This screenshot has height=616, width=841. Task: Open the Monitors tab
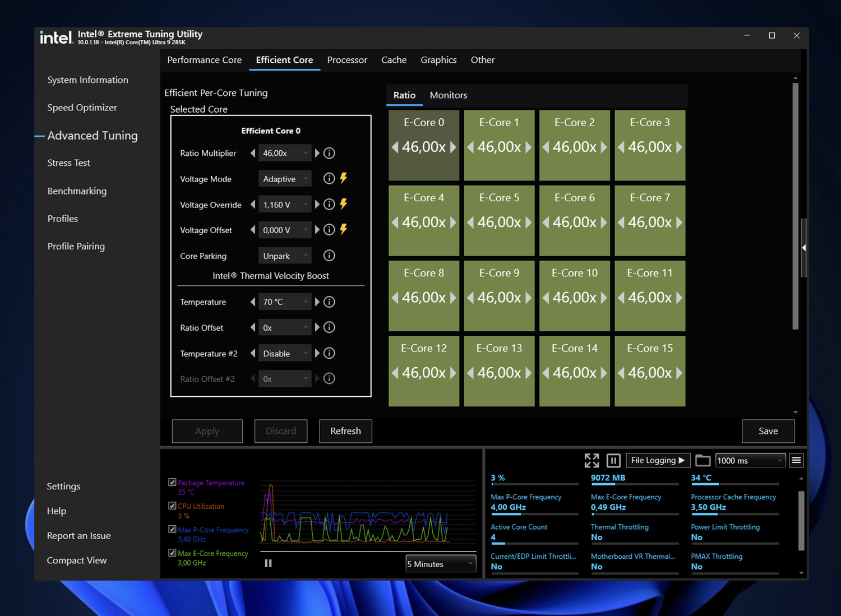click(448, 95)
